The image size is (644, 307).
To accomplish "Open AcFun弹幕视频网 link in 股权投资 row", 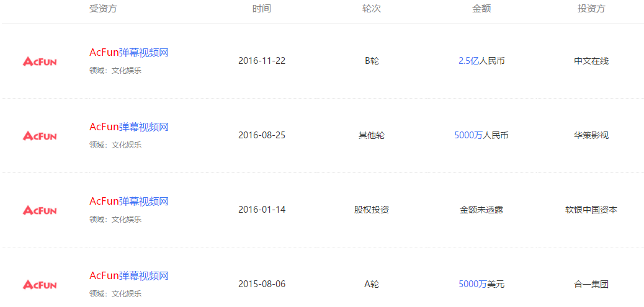I will pyautogui.click(x=129, y=202).
